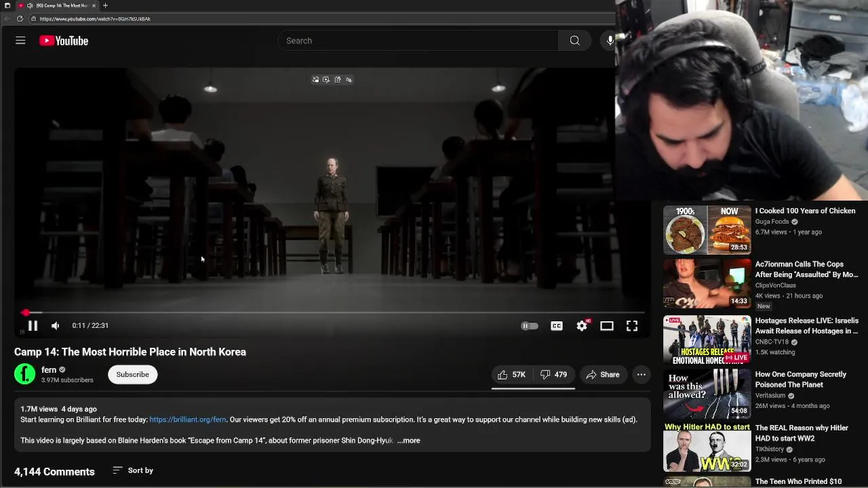This screenshot has height=488, width=868.
Task: Open the comments Sort by menu
Action: (133, 470)
